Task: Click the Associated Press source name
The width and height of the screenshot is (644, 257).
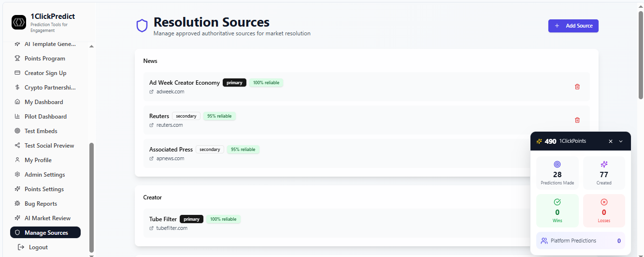Action: [171, 150]
